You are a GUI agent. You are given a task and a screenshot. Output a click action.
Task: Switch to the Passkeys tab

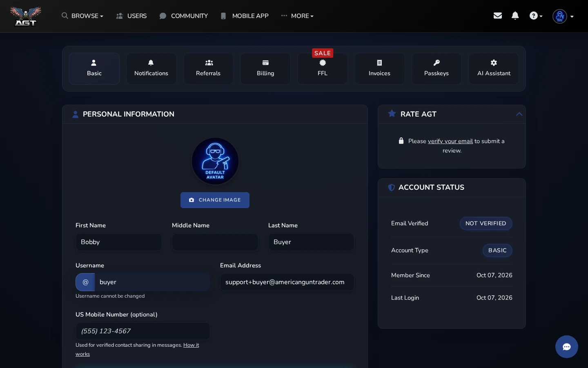(x=437, y=69)
